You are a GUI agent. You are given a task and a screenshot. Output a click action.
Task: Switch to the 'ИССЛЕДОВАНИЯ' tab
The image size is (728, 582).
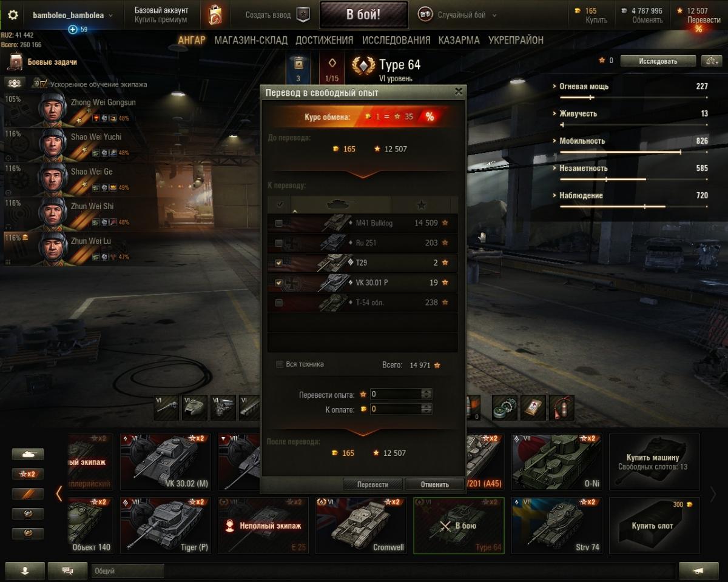point(396,40)
